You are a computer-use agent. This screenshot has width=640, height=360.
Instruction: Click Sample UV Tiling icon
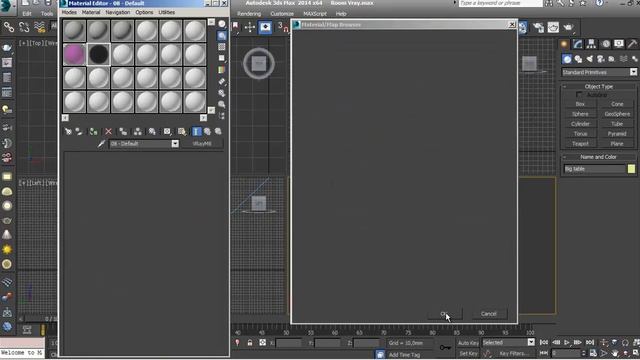click(222, 58)
